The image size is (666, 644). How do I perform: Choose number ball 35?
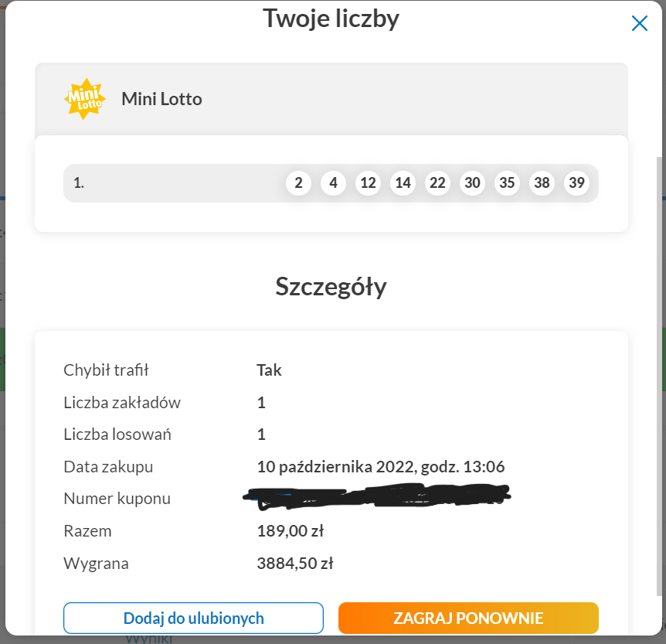(x=507, y=183)
